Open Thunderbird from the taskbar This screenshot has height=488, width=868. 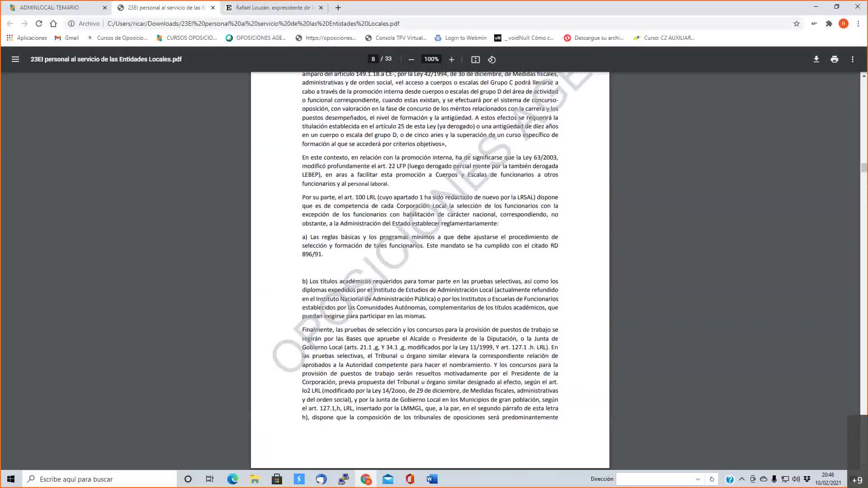tap(321, 479)
